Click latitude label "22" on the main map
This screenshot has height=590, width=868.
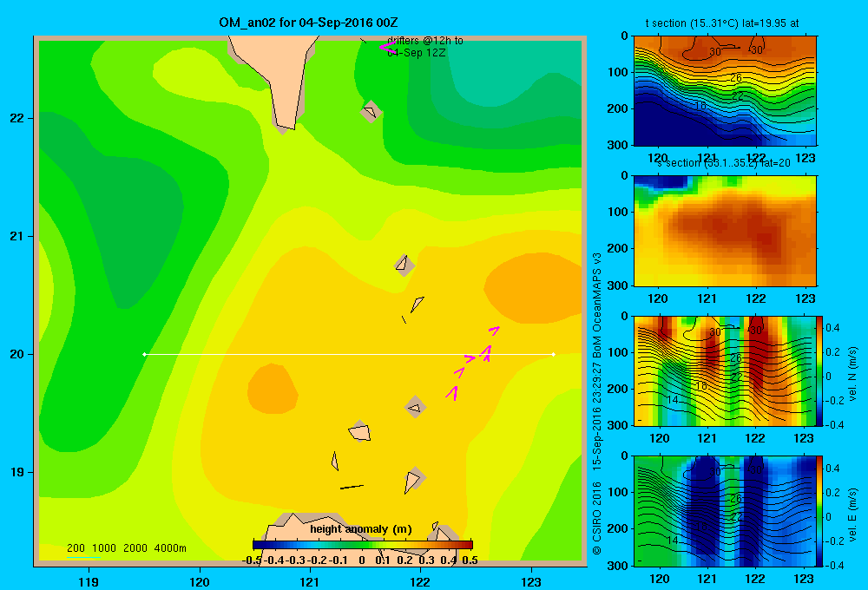(x=17, y=118)
